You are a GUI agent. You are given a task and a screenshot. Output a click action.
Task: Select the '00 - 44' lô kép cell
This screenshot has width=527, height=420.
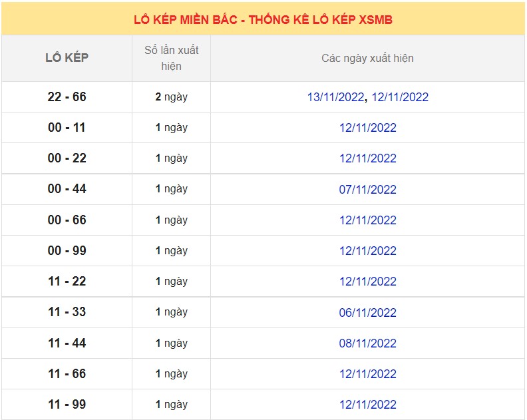point(67,189)
